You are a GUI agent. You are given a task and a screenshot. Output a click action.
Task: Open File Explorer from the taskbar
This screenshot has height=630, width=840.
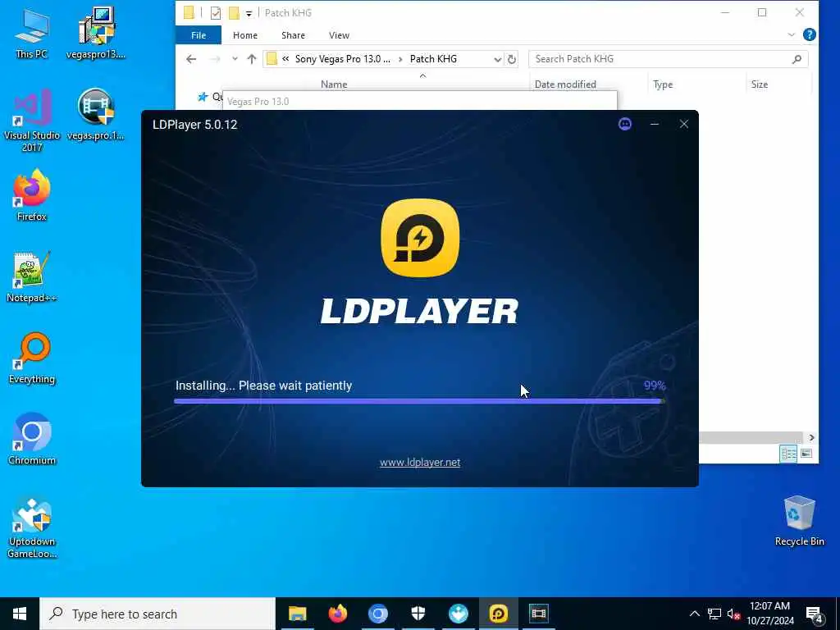297,614
